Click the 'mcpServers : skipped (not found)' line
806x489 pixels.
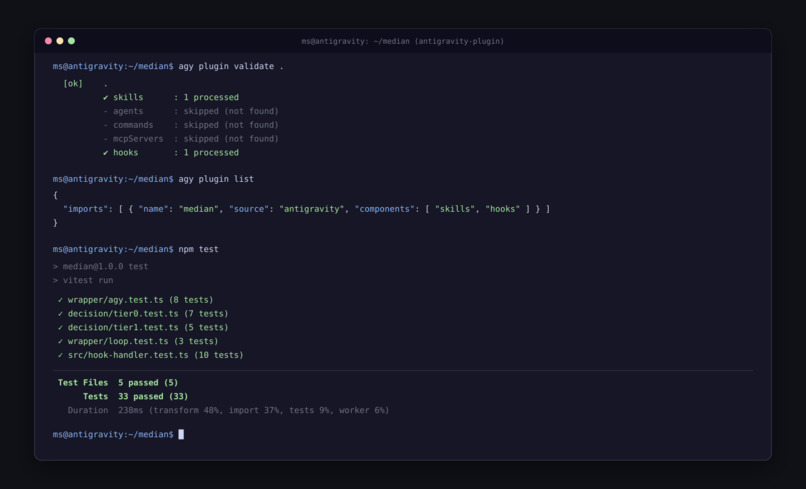point(191,139)
